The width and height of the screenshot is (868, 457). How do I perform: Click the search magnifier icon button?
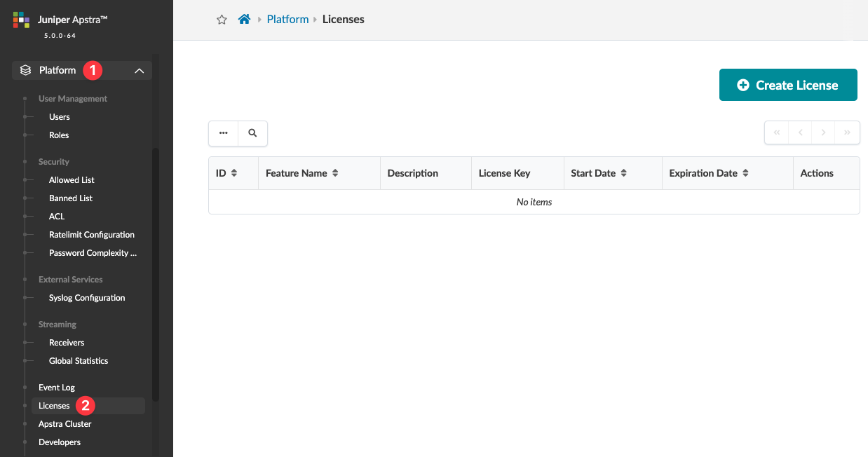point(252,133)
